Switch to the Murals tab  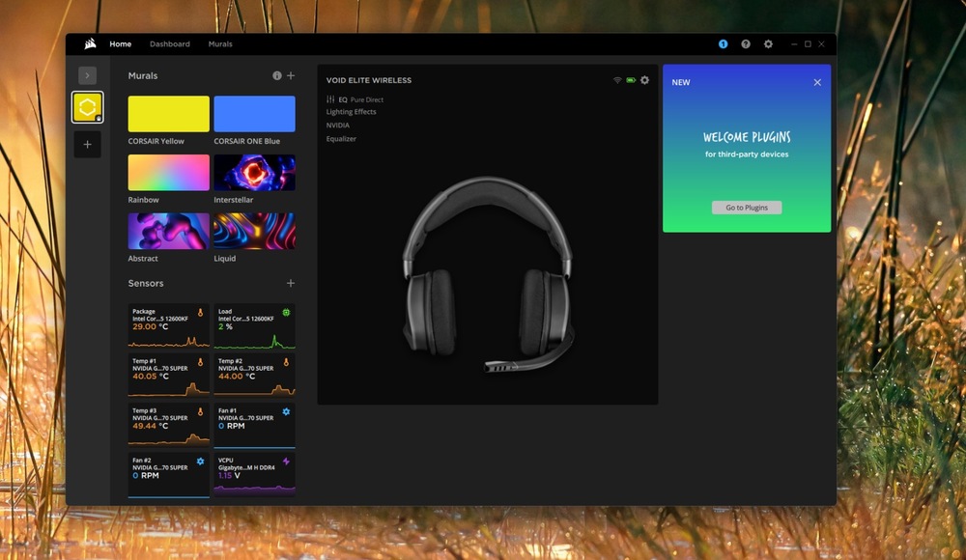220,43
